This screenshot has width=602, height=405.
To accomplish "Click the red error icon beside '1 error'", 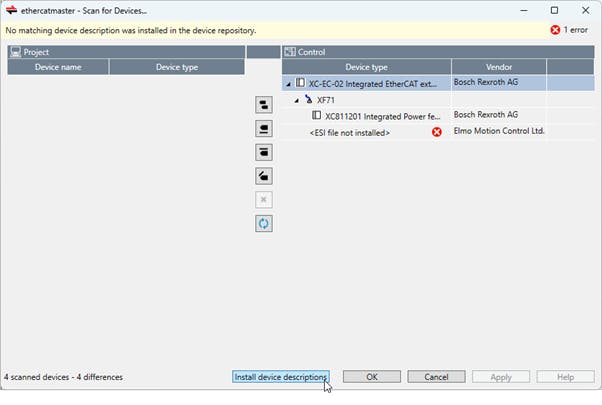I will coord(555,30).
